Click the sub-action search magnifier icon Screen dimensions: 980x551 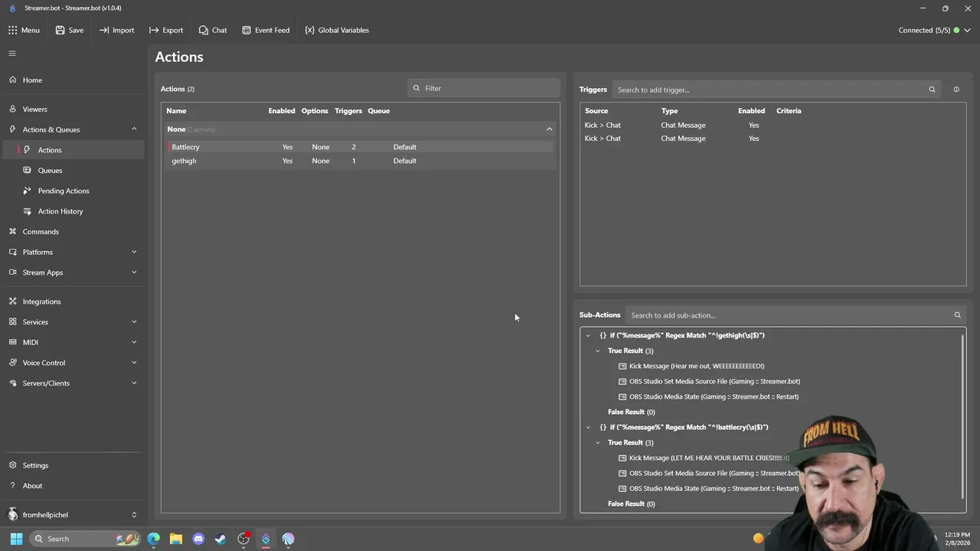tap(957, 315)
